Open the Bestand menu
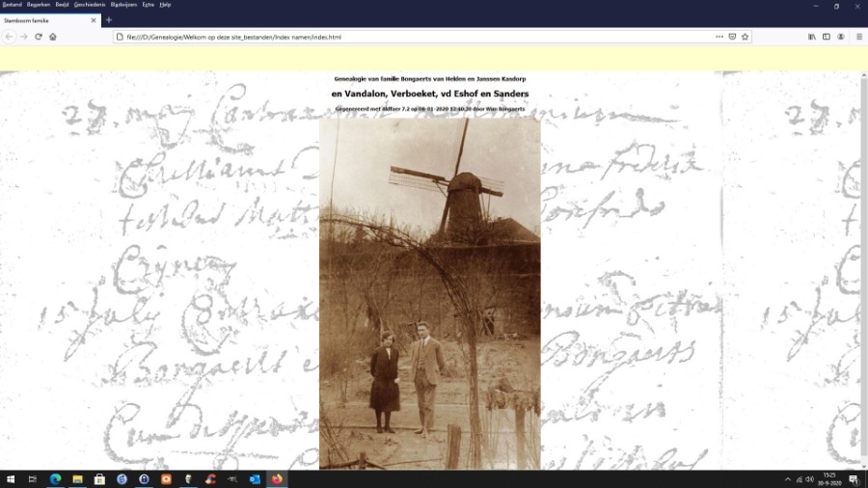868x488 pixels. [12, 5]
